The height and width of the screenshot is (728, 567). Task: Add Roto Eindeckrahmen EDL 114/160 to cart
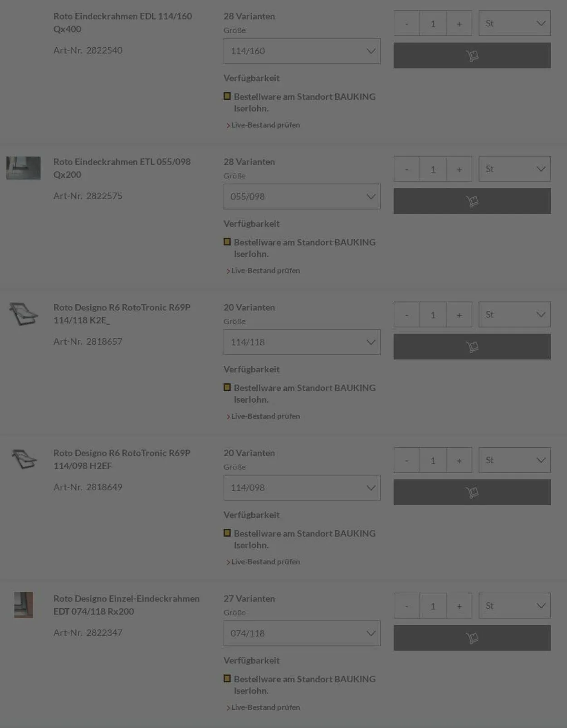pos(472,55)
